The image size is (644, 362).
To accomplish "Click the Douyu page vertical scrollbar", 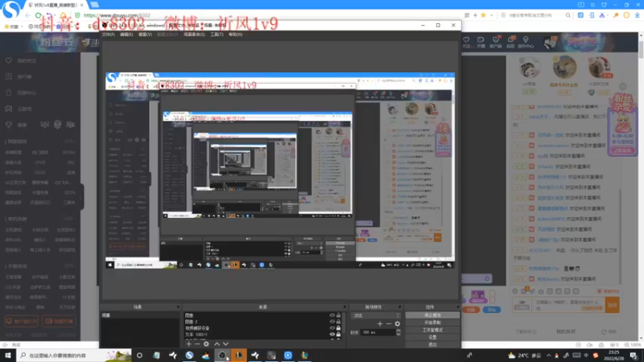I will [x=641, y=49].
